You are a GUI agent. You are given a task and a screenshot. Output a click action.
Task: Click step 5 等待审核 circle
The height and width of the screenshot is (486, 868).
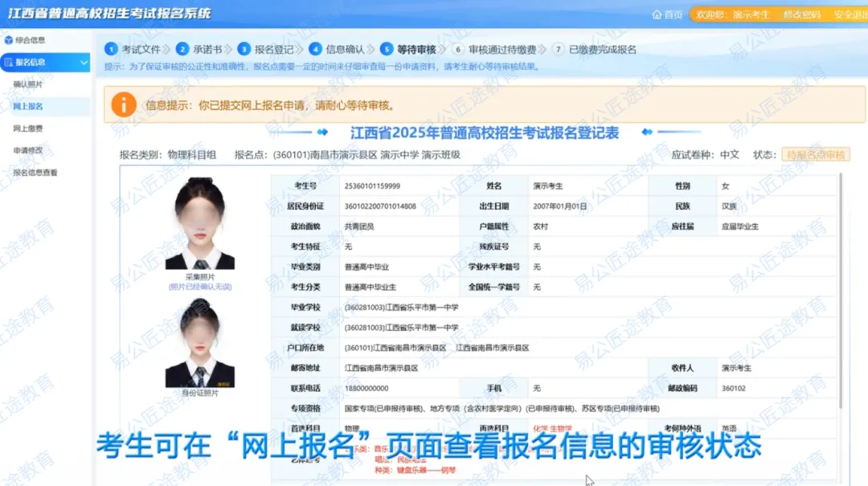[x=387, y=49]
